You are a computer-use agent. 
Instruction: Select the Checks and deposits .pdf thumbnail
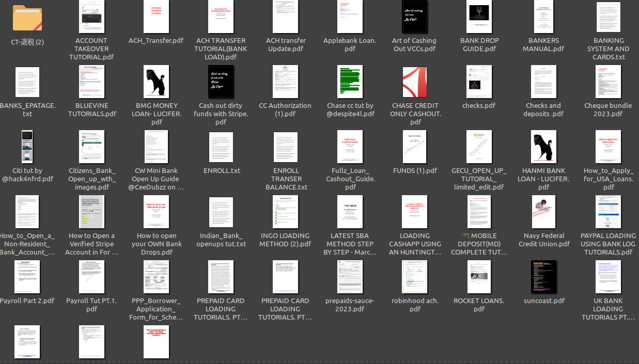543,82
